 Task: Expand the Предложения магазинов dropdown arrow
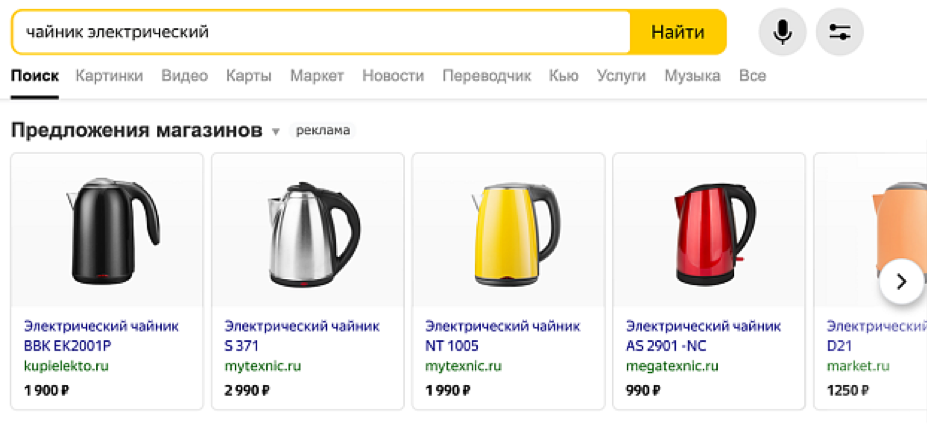click(x=276, y=132)
